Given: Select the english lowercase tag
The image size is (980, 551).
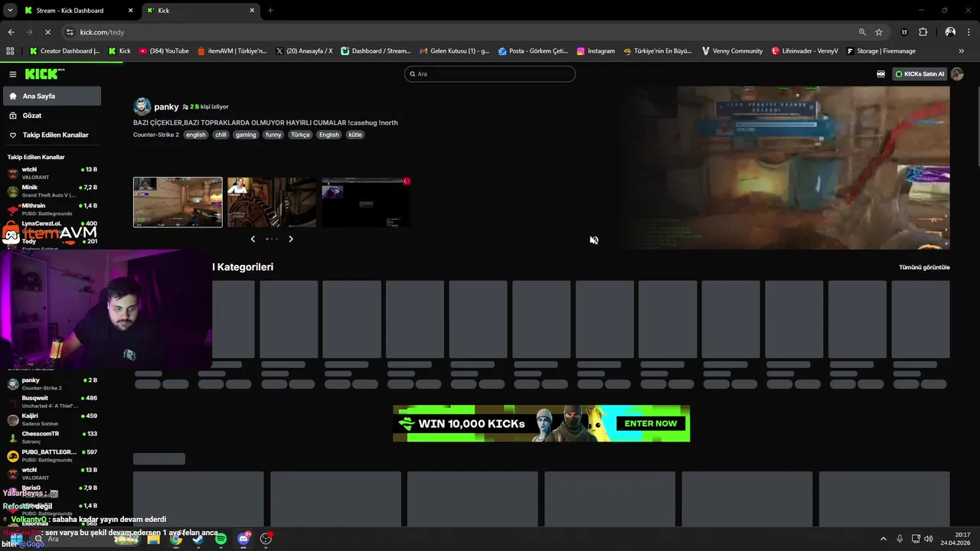Looking at the screenshot, I should (x=196, y=135).
